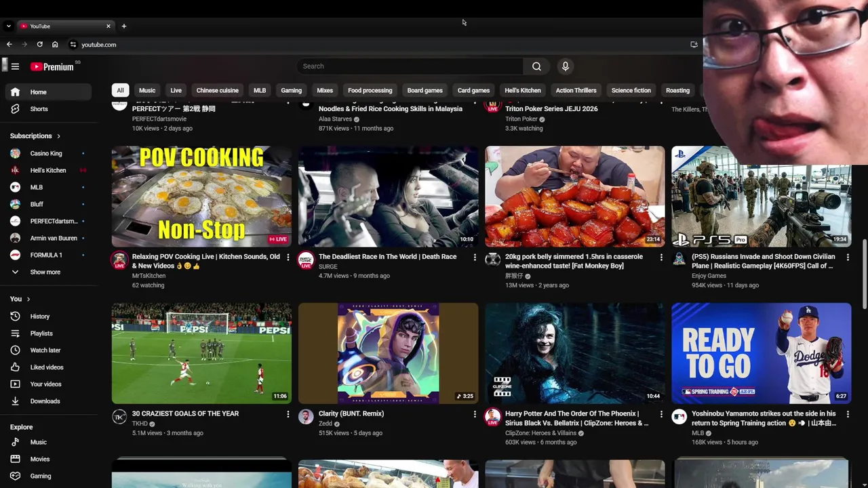Viewport: 868px width, 488px height.
Task: Open Enjoy Games channel link
Action: tap(709, 276)
